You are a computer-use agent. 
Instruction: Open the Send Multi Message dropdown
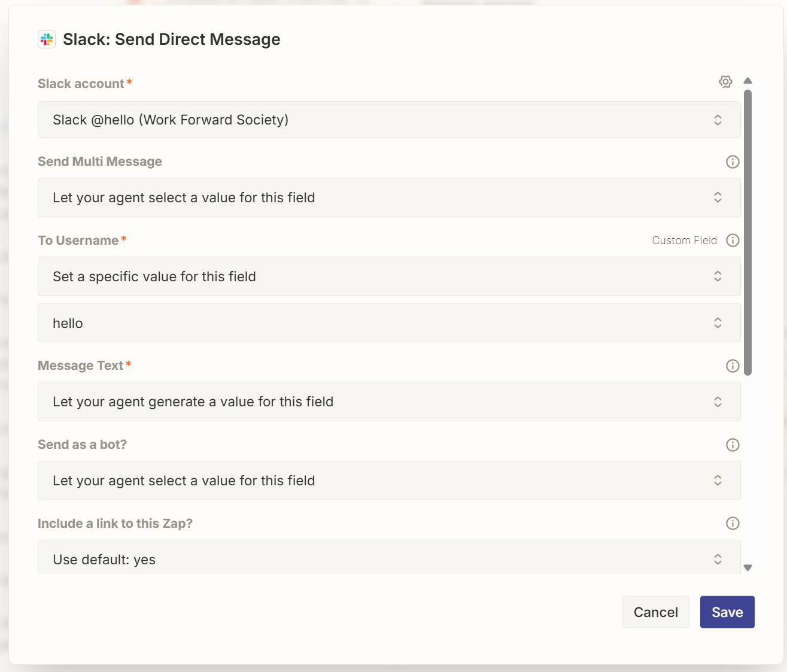389,197
